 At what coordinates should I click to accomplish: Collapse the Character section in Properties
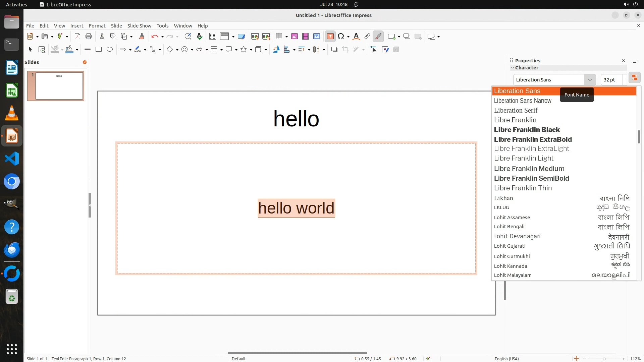[x=513, y=68]
